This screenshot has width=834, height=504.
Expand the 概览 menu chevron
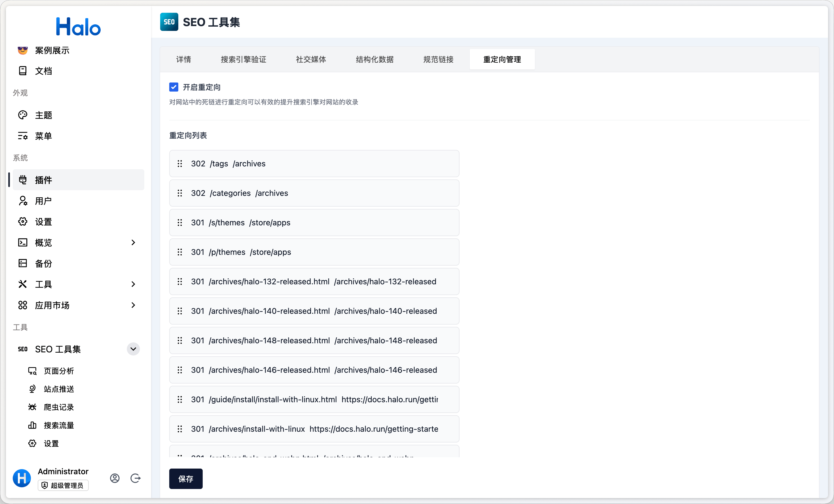click(133, 242)
